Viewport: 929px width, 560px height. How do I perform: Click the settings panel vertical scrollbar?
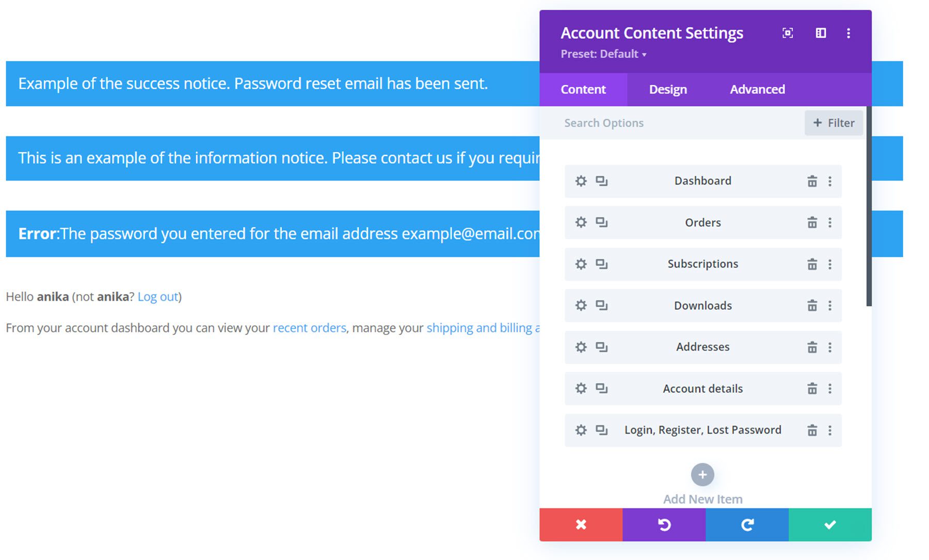(869, 206)
